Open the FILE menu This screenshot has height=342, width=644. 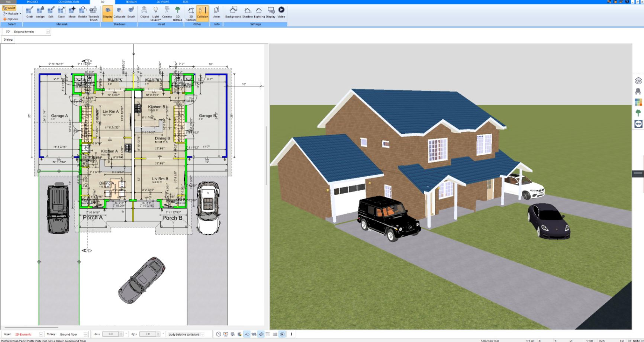click(8, 2)
